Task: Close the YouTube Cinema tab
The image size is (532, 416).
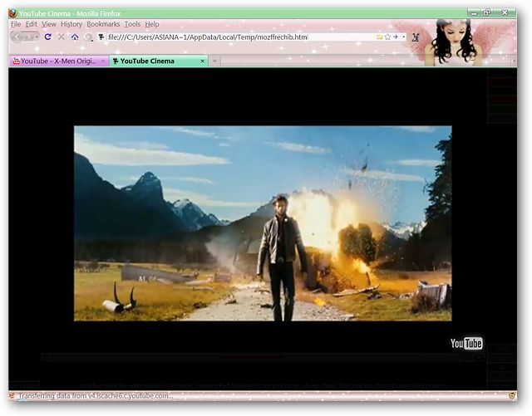Action: pyautogui.click(x=202, y=61)
